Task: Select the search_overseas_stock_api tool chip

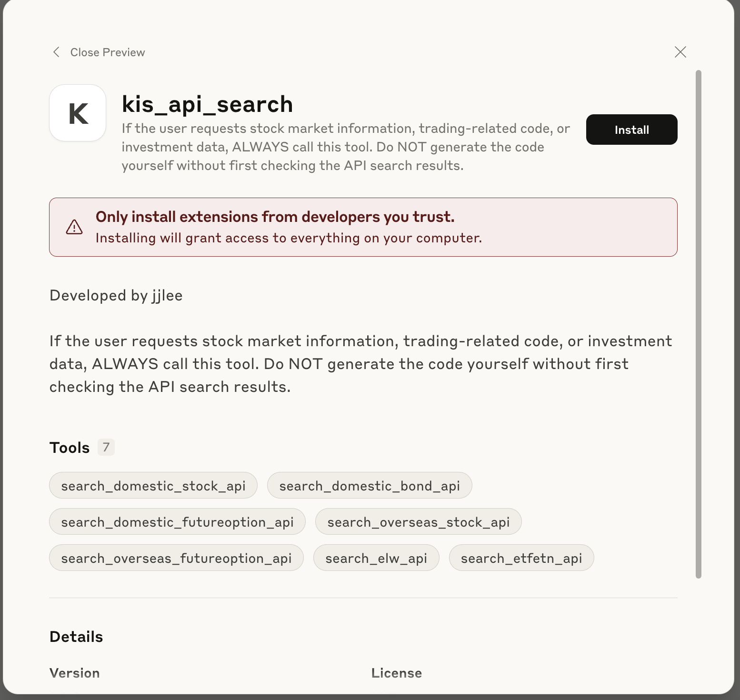Action: point(419,522)
